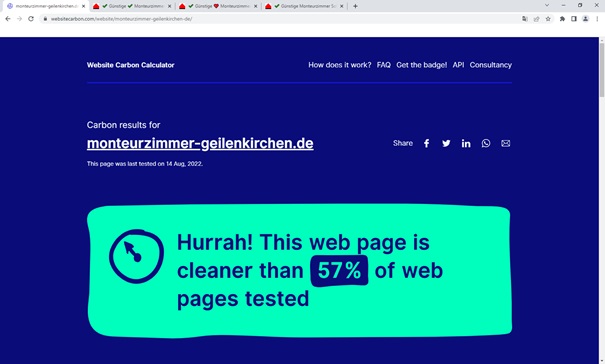
Task: Share results by email
Action: coord(505,143)
